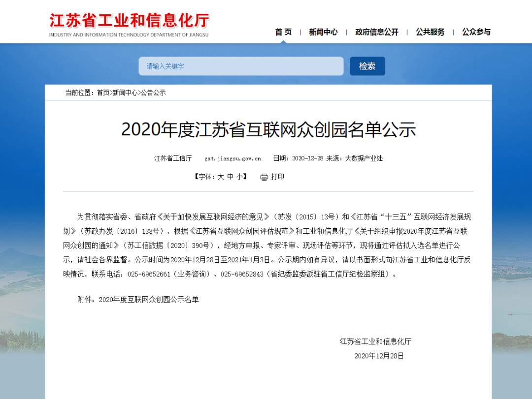Image resolution: width=532 pixels, height=399 pixels.
Task: Open the 首页 navigation tab
Action: (283, 32)
